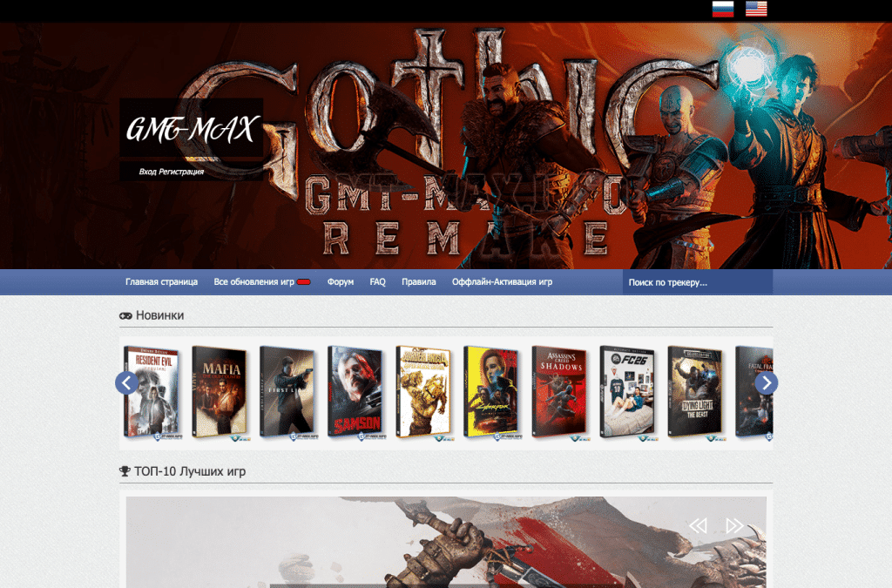The height and width of the screenshot is (588, 892).
Task: Click the ТОП-10 Лучших игр heading
Action: (x=190, y=471)
